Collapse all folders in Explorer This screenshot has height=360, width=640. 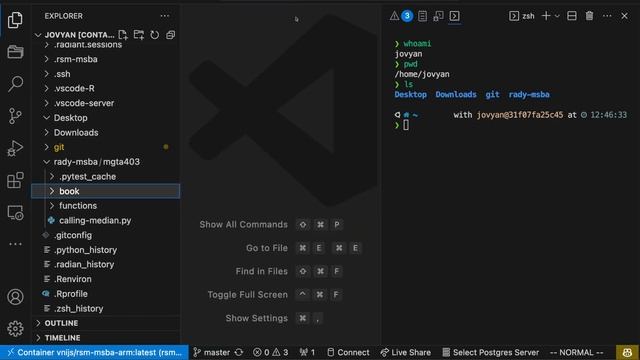coord(170,35)
